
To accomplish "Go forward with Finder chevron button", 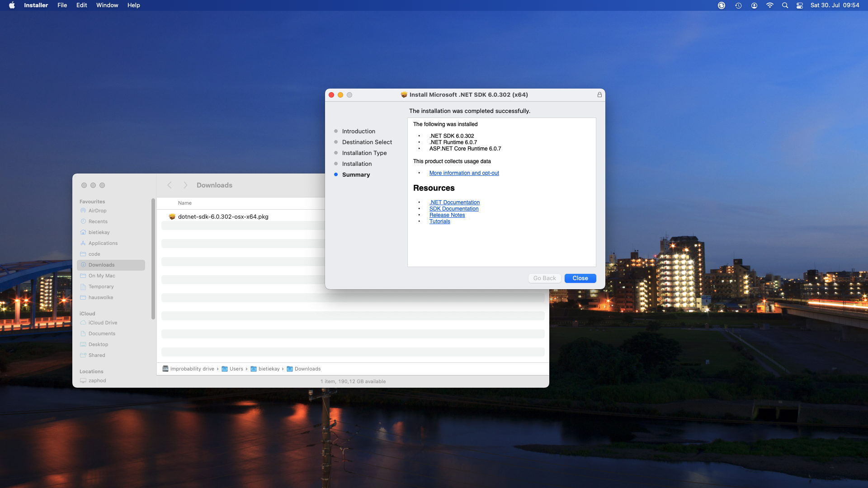I will point(185,185).
